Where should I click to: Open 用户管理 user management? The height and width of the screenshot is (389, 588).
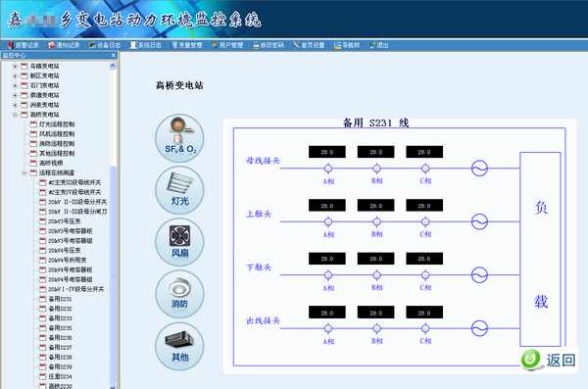[x=227, y=45]
